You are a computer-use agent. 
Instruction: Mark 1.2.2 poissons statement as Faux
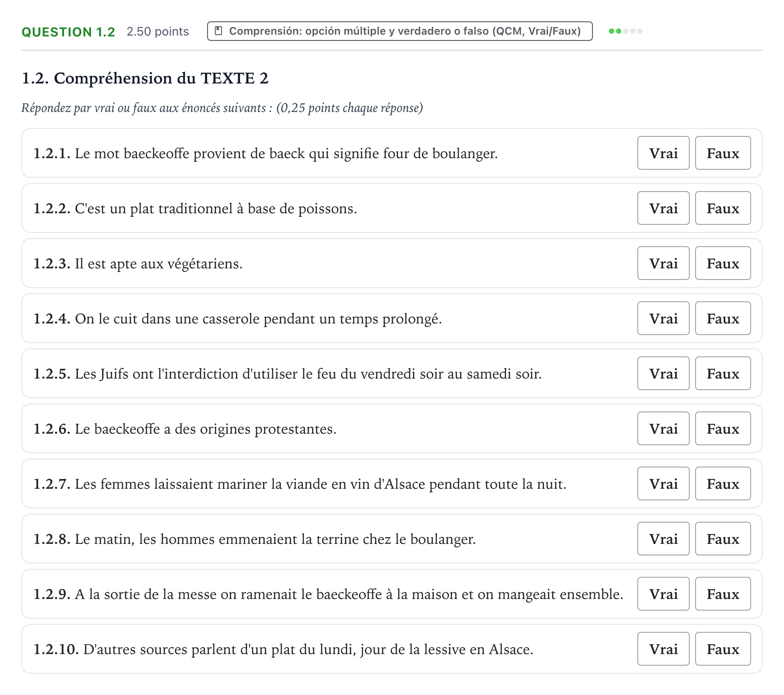pyautogui.click(x=723, y=208)
